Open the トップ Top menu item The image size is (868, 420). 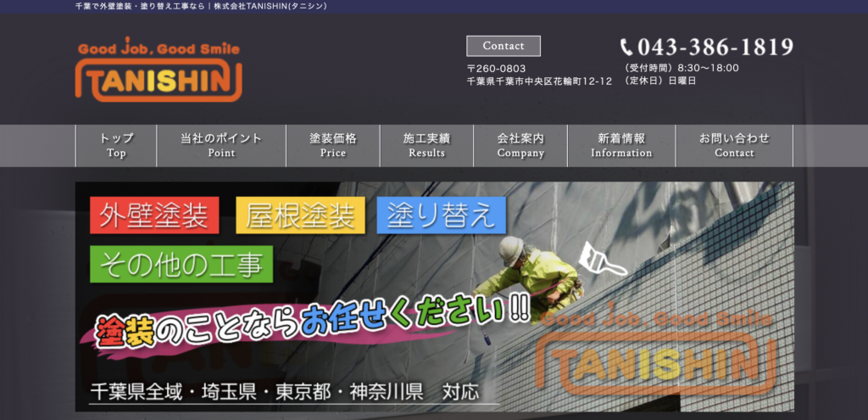[x=116, y=145]
